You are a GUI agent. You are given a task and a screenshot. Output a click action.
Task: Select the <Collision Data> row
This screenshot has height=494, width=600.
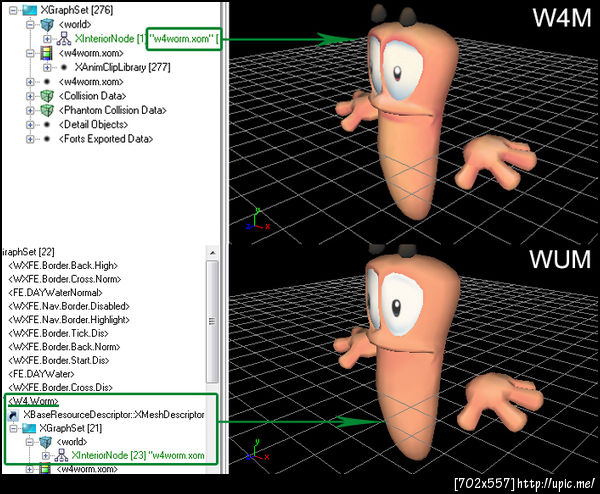(92, 96)
